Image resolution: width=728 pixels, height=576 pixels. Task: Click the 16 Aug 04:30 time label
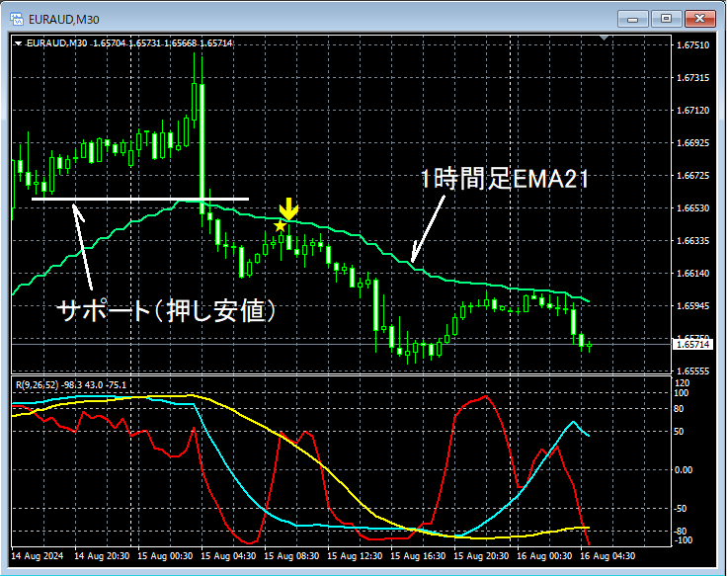point(607,555)
